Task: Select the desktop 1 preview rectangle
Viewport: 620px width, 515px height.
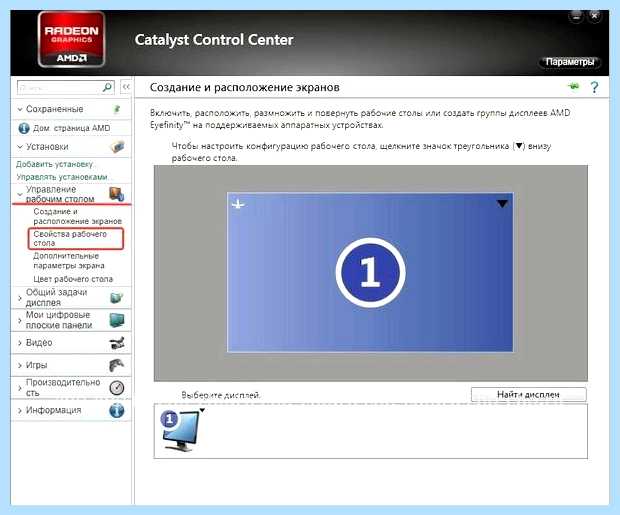Action: click(370, 272)
